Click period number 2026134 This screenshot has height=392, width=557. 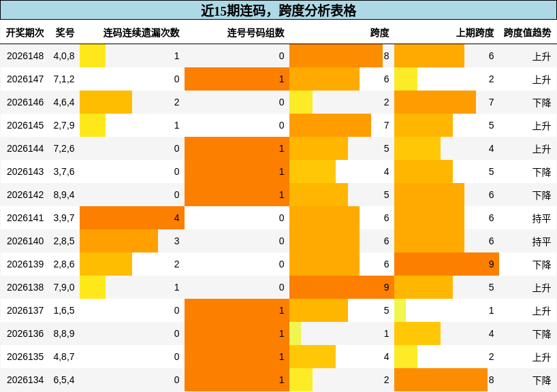click(x=25, y=380)
